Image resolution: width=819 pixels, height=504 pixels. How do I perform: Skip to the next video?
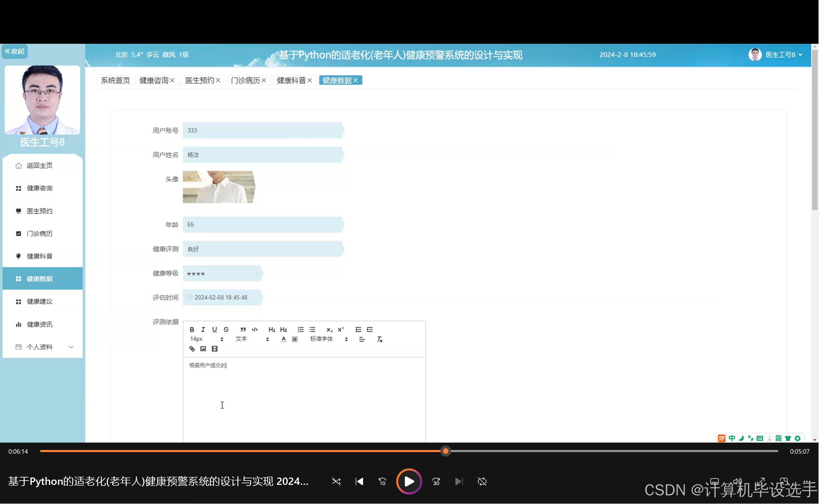459,481
